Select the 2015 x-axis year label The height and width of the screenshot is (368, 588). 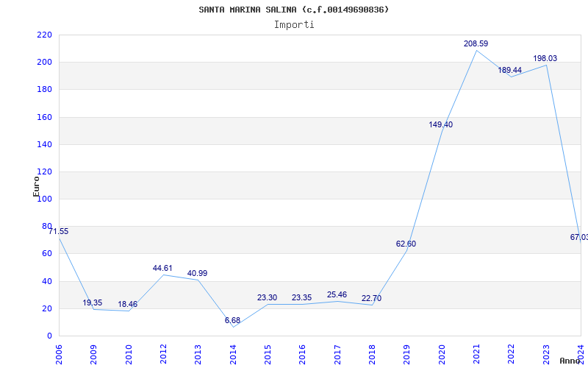coord(268,355)
